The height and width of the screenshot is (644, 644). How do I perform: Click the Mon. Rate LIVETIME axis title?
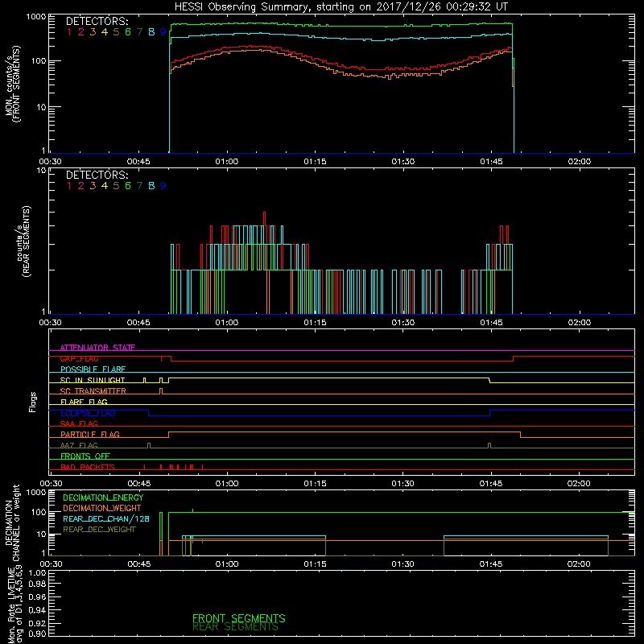[15, 604]
